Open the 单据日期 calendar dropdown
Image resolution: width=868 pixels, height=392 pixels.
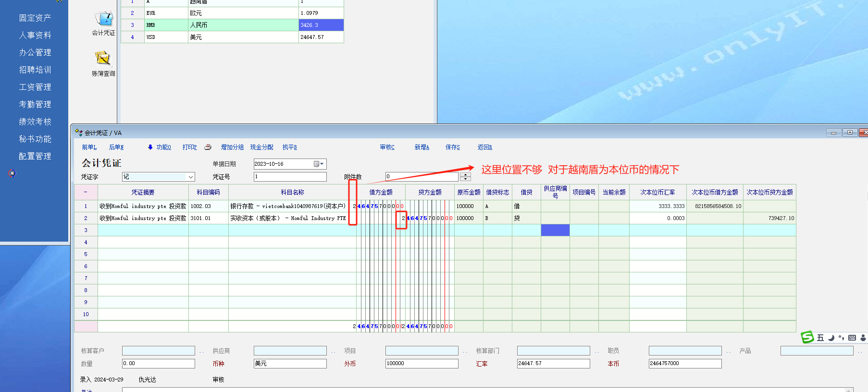319,164
